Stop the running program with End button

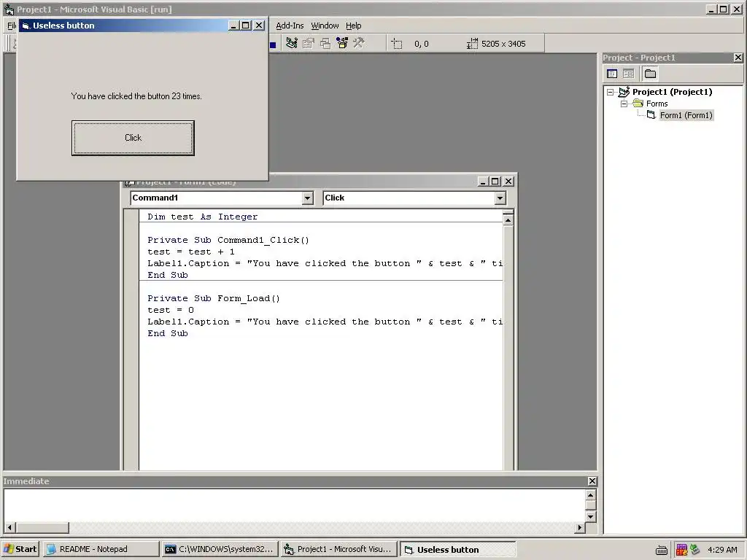pyautogui.click(x=273, y=44)
